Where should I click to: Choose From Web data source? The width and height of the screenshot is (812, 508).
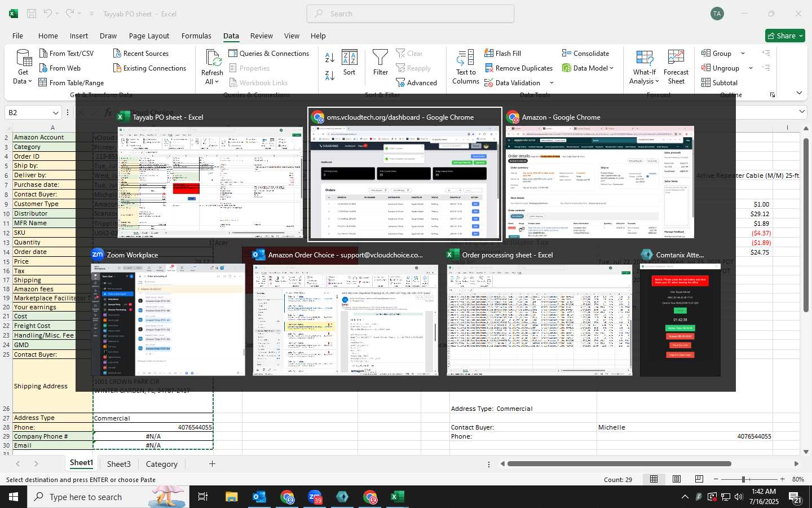pyautogui.click(x=60, y=68)
